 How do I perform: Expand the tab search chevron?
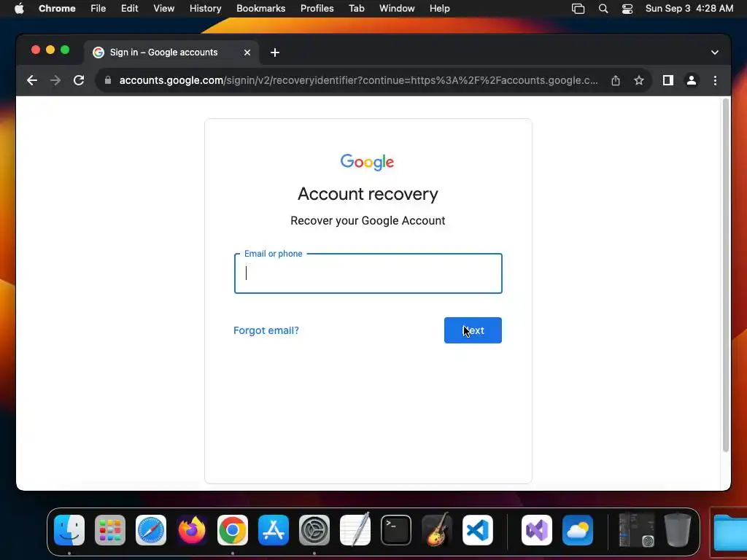(715, 52)
